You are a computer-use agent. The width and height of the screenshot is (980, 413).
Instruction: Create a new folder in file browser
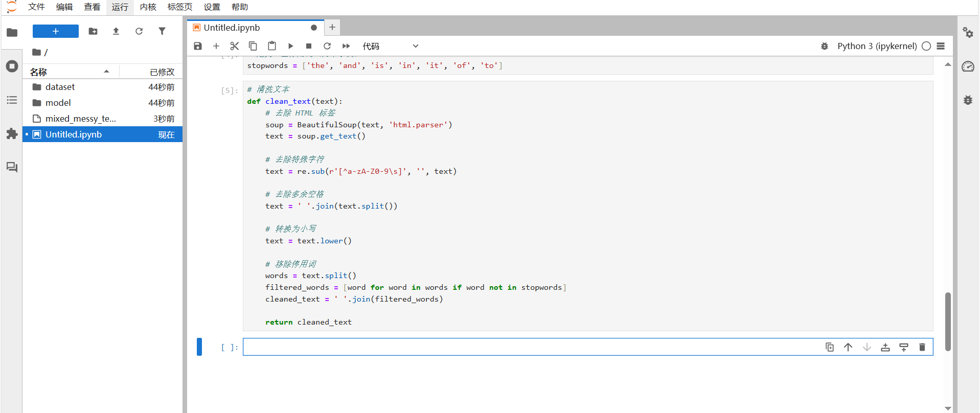(x=93, y=31)
